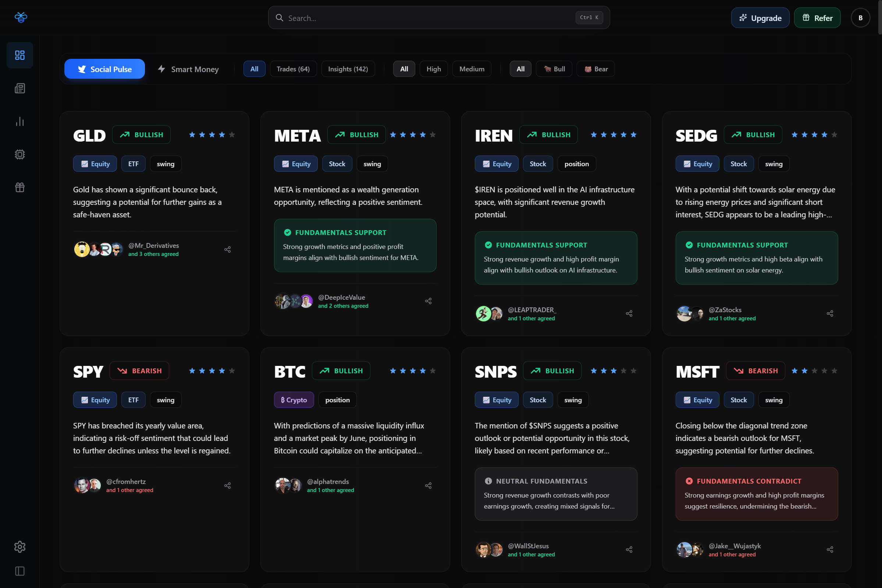
Task: Collapse the sidebar using the panel icon
Action: (x=19, y=571)
